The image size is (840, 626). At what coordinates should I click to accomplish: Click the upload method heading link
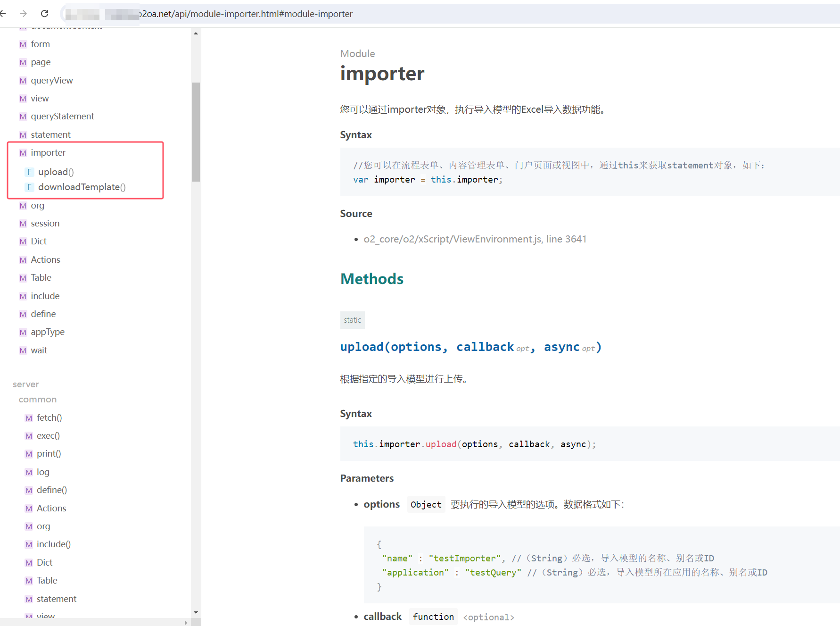pyautogui.click(x=470, y=347)
